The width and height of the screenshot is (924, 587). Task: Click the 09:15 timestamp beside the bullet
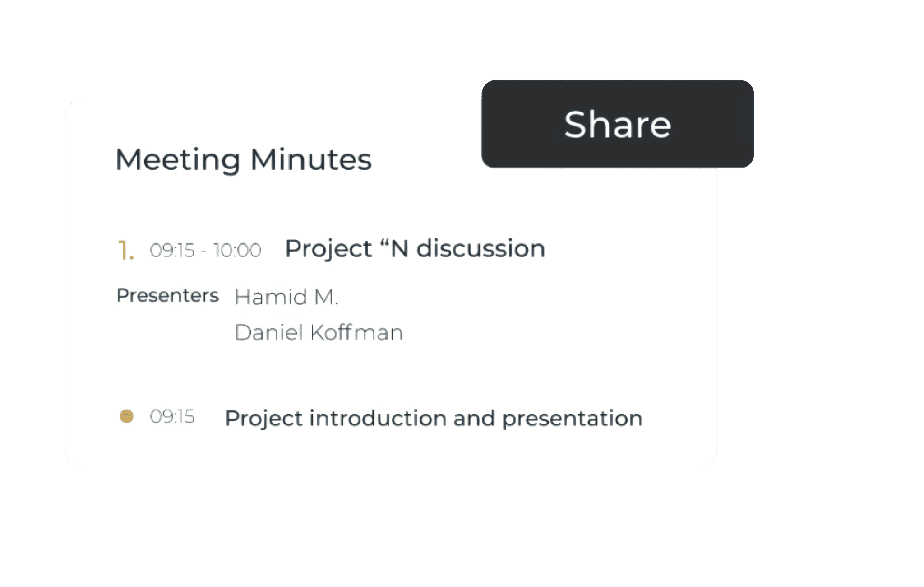172,416
